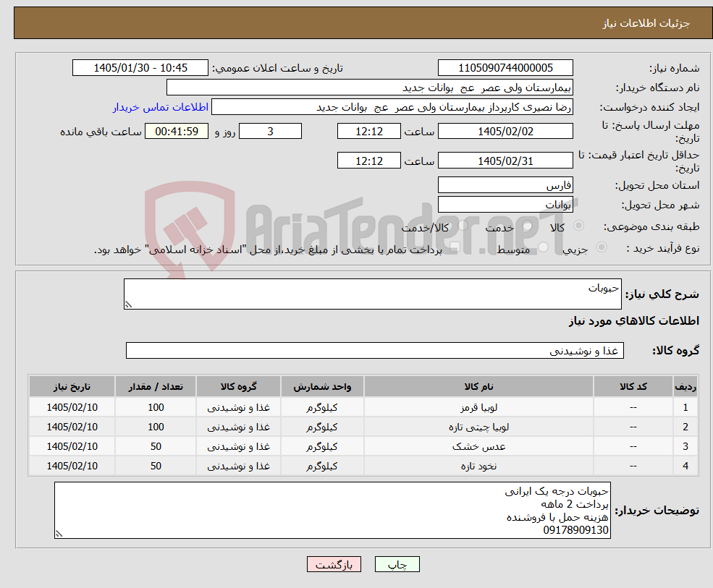
Task: Click the اطلاعات کالاهای مورد نیاز heading
Action: click(x=634, y=321)
